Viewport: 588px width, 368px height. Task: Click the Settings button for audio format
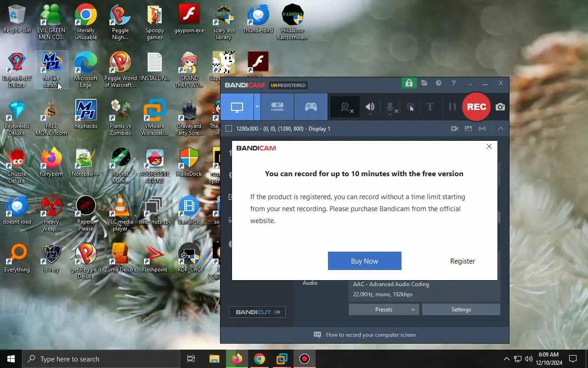[x=461, y=310]
